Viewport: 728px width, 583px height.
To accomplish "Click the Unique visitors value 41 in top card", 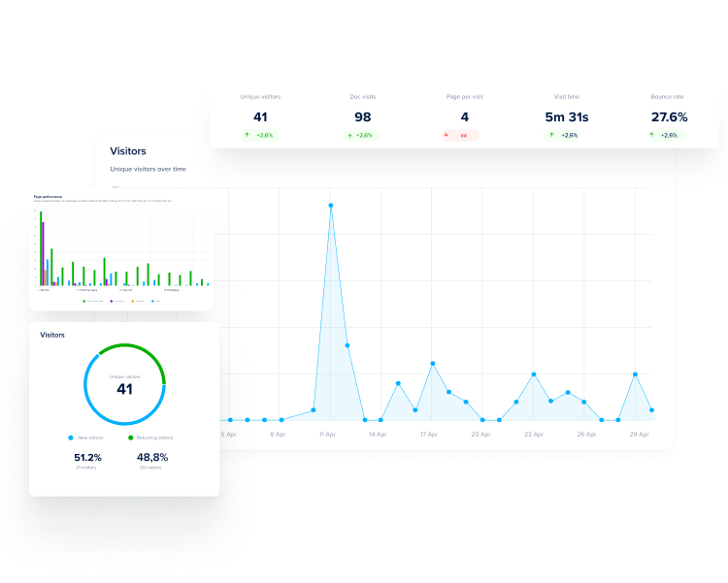I will [x=260, y=117].
